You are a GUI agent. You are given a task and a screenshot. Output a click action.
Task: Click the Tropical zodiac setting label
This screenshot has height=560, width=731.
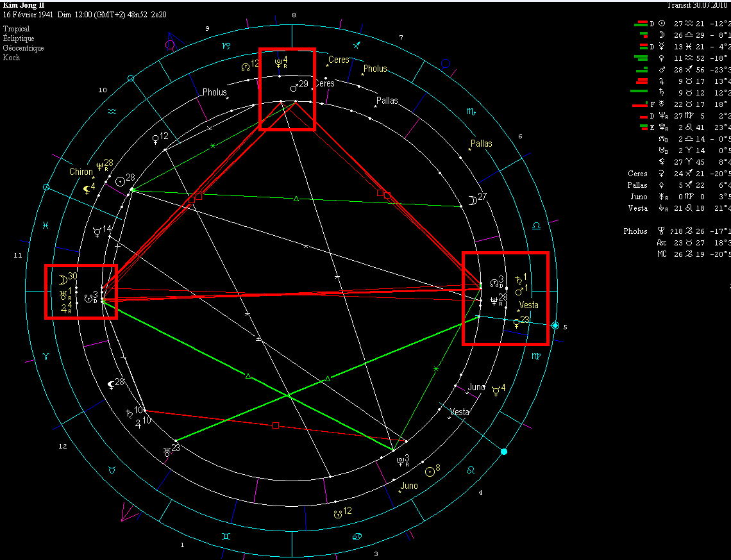(x=16, y=29)
